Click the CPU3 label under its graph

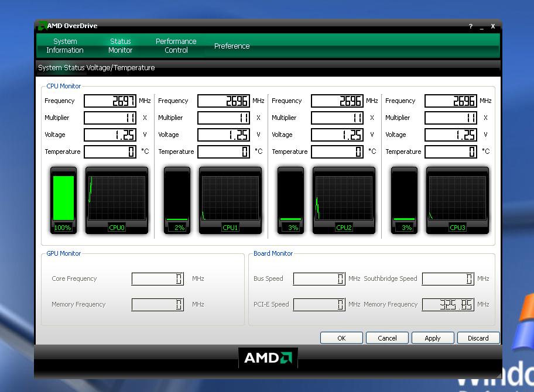(457, 228)
